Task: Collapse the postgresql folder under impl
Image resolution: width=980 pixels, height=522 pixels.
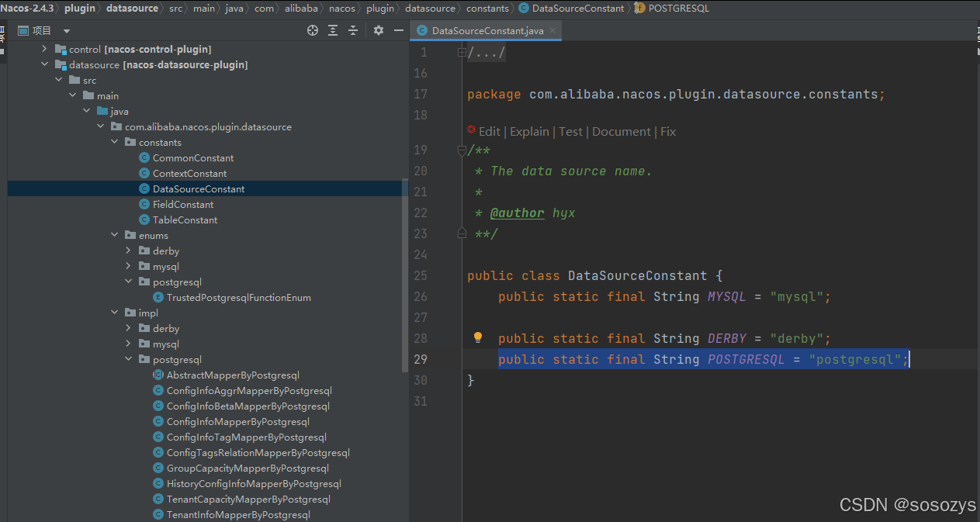Action: [x=128, y=359]
